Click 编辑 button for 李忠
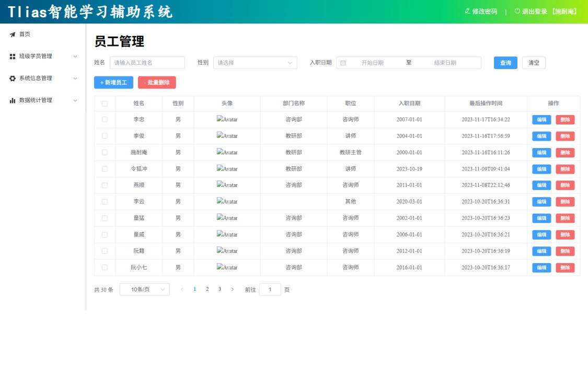588x373 pixels. tap(541, 120)
